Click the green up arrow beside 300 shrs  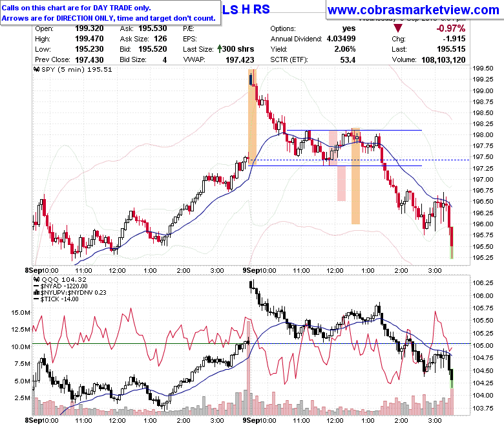click(x=220, y=49)
